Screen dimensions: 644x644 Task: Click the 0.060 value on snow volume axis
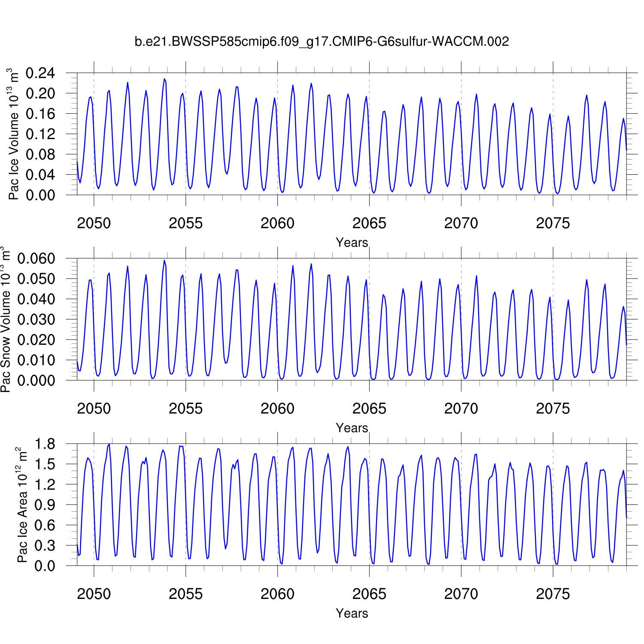36,258
